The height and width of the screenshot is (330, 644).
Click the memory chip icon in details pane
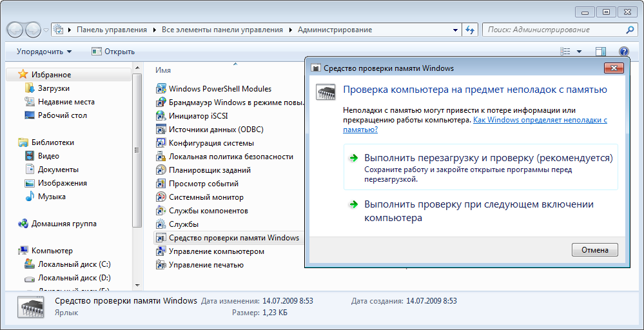click(x=32, y=306)
